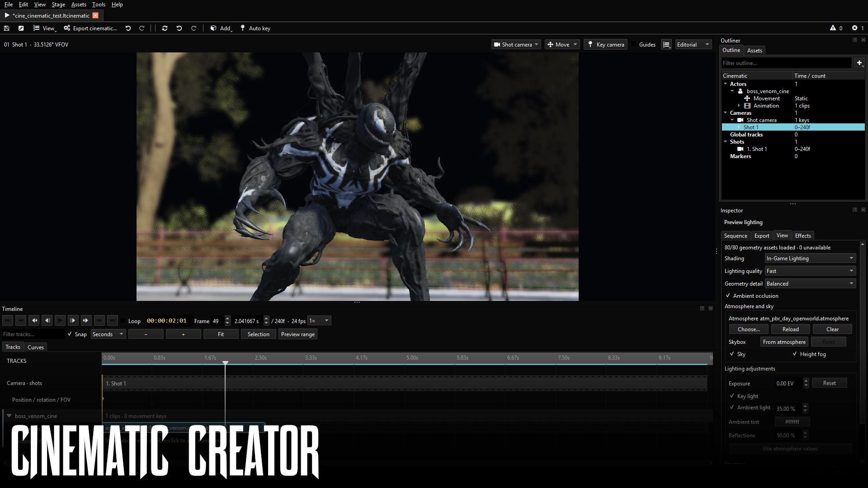Open the Add cube menu
868x488 pixels.
(x=221, y=28)
